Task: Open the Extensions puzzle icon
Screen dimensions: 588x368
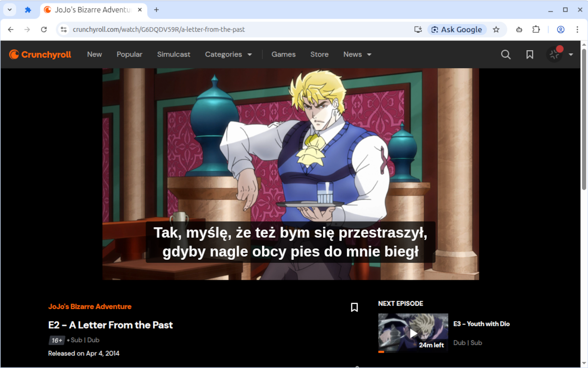Action: coord(536,29)
